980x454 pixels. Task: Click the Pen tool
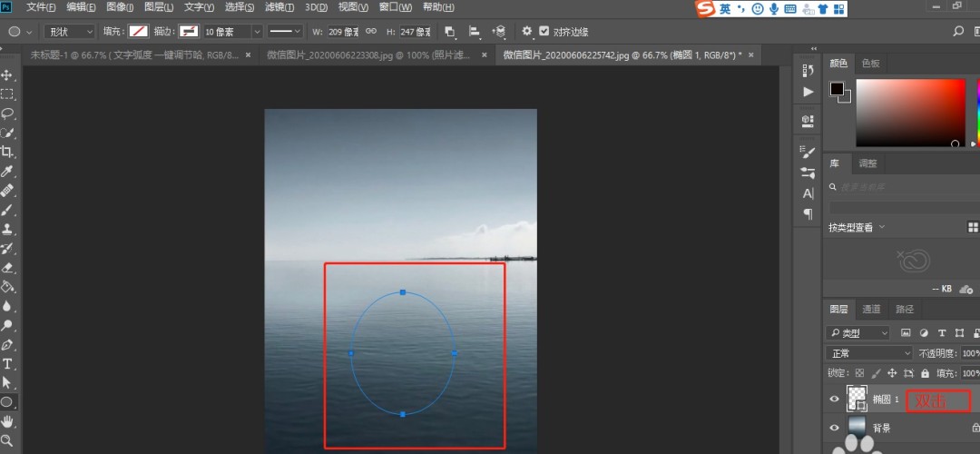pyautogui.click(x=7, y=344)
